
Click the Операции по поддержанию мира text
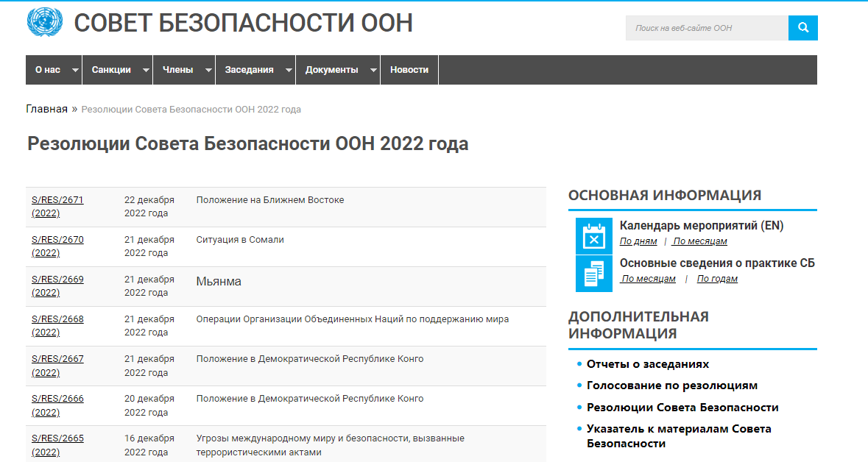[353, 319]
